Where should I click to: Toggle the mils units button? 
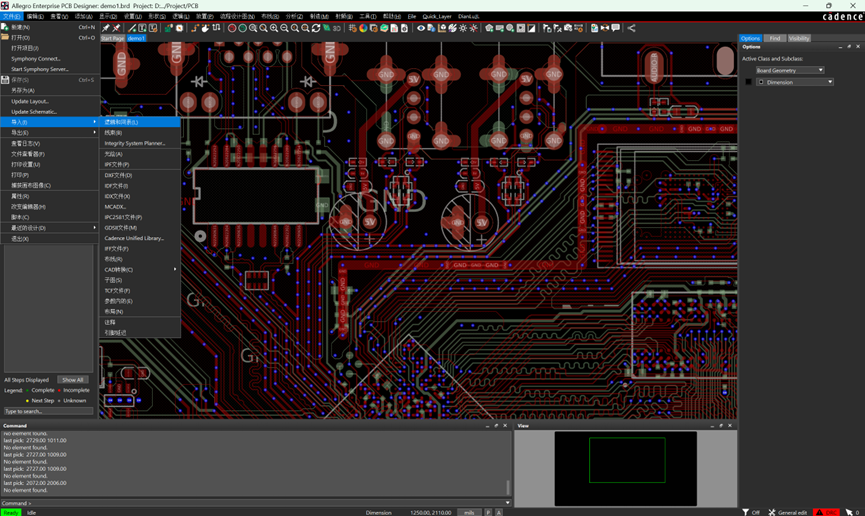(x=469, y=512)
